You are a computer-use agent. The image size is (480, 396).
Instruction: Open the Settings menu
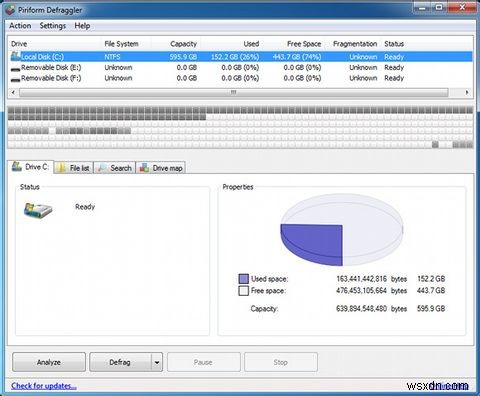point(53,26)
